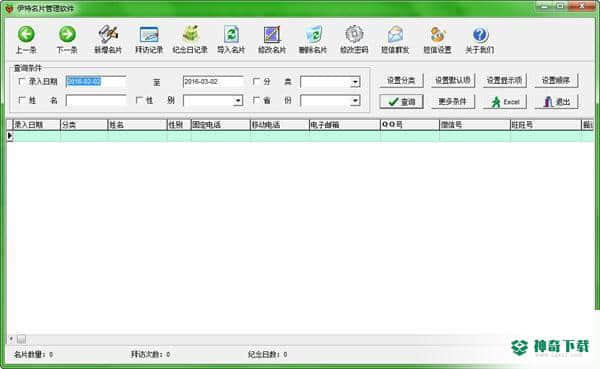Viewport: 600px width, 369px height.
Task: Click the 录入日期 column header
Action: [x=37, y=125]
